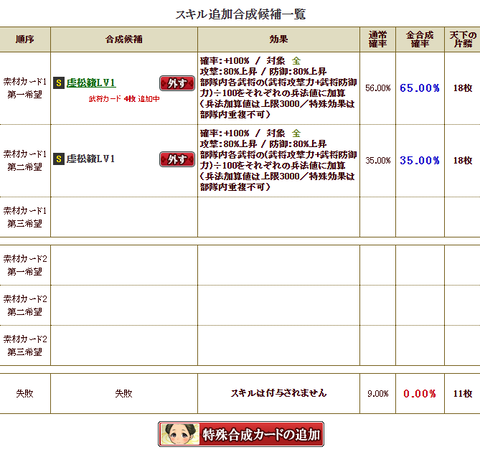
Task: Click the character portrait on the add card button
Action: pyautogui.click(x=179, y=434)
